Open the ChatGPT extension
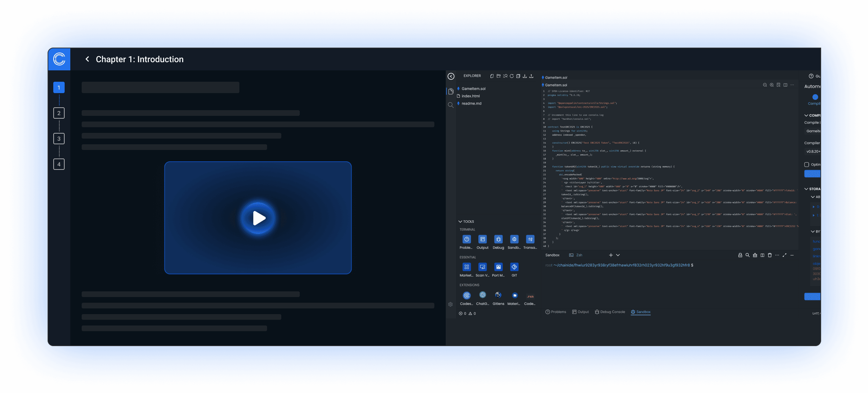Screen dimensions: 868x393 click(482, 295)
